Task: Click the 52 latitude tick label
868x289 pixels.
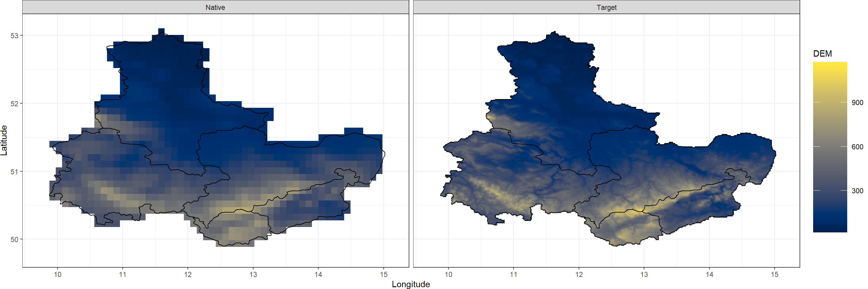Action: pyautogui.click(x=14, y=104)
